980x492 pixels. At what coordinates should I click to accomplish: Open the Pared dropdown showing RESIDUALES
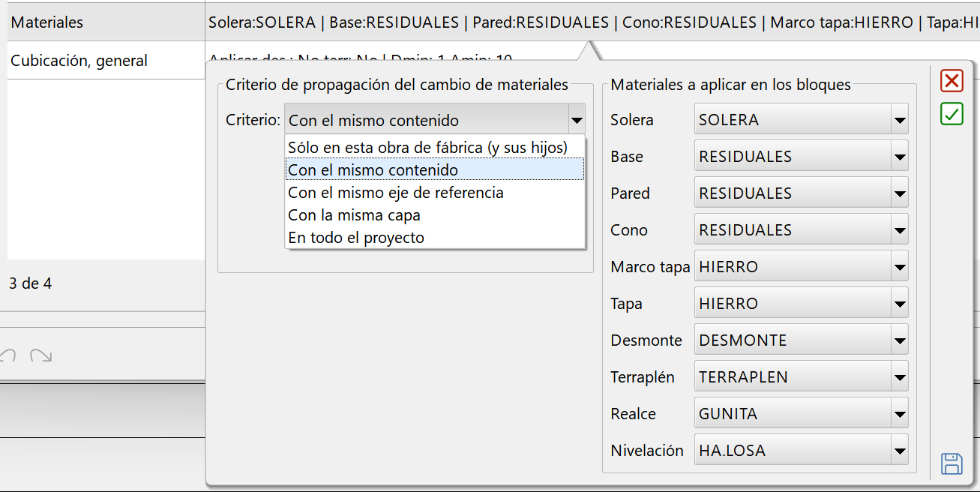(898, 192)
